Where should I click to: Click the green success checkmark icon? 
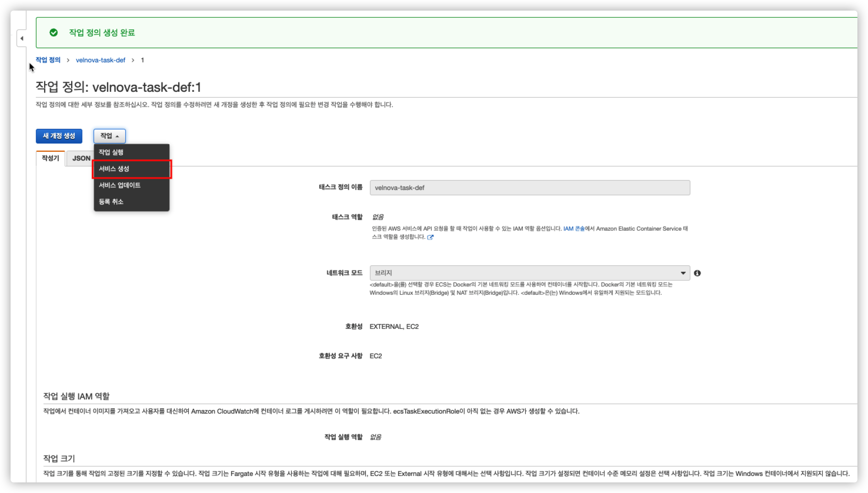pyautogui.click(x=54, y=33)
